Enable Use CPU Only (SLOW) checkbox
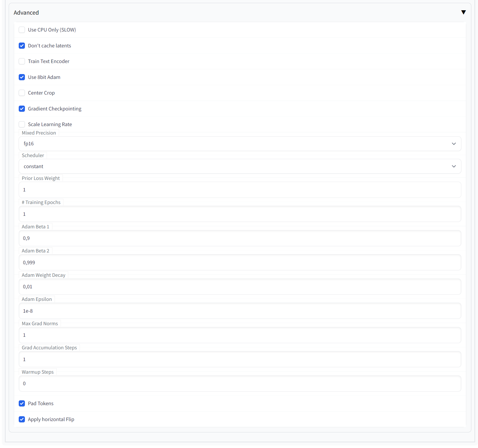The width and height of the screenshot is (478, 448). (22, 30)
